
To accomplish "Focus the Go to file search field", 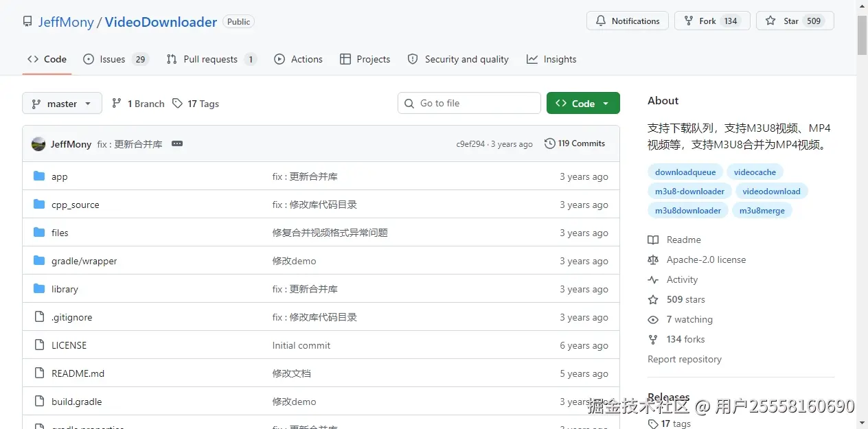I will pos(469,103).
